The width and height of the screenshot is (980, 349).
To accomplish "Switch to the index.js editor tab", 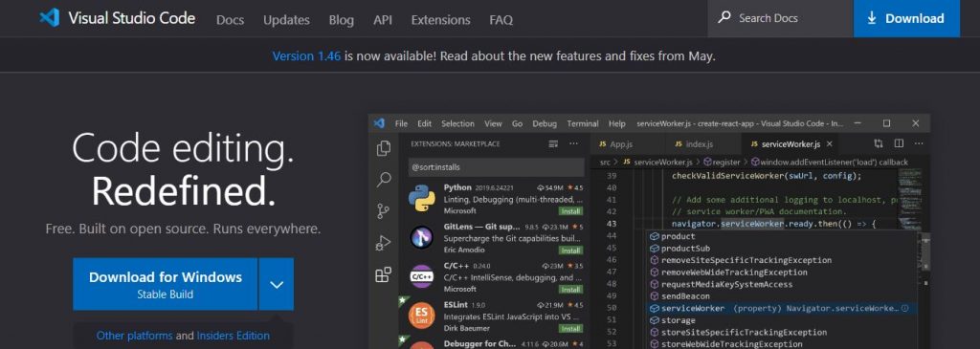I will pos(693,144).
